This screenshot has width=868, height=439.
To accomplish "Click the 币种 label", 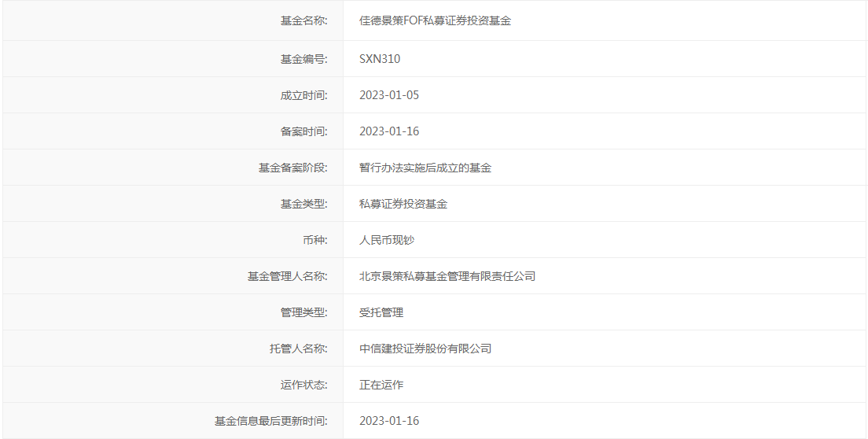I will [314, 240].
